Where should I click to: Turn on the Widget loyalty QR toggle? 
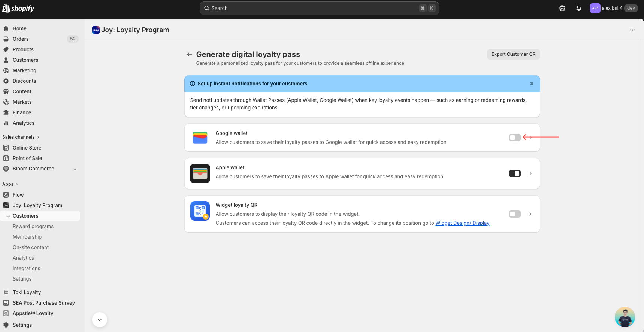(514, 214)
